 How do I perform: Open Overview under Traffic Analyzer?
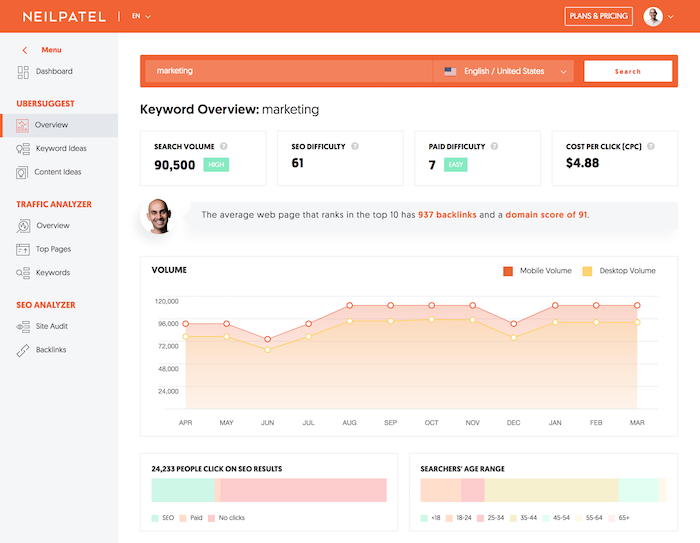point(53,226)
